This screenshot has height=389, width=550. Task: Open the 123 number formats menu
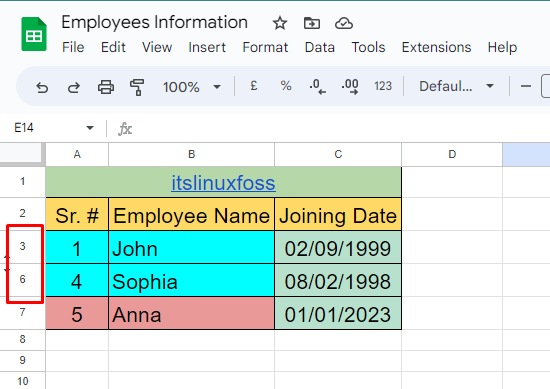pos(383,86)
